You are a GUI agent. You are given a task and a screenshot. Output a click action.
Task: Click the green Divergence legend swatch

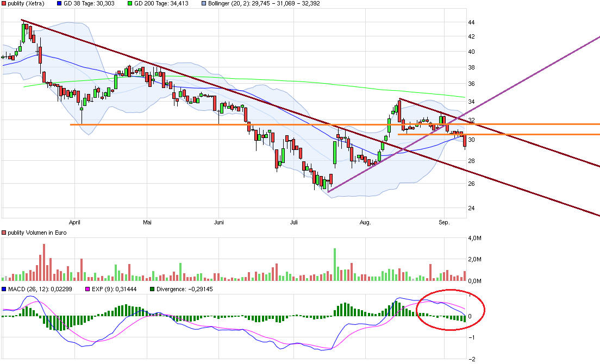click(152, 289)
